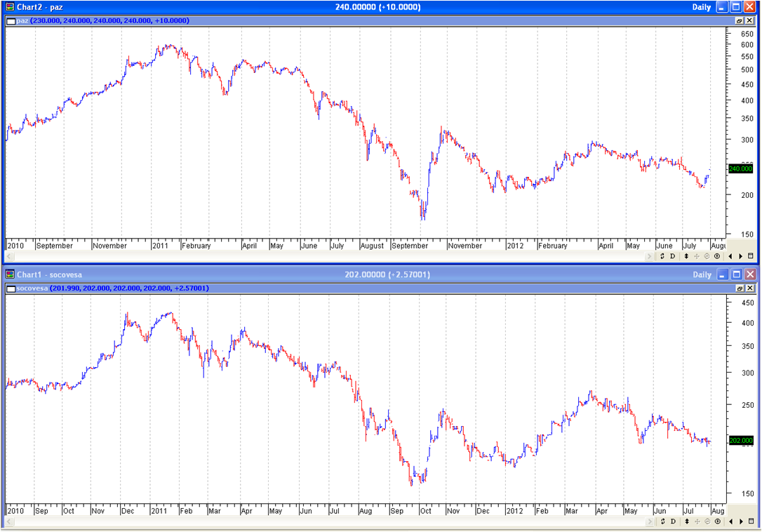The height and width of the screenshot is (532, 762).
Task: Restore the inner paz chart pane
Action: pyautogui.click(x=739, y=21)
